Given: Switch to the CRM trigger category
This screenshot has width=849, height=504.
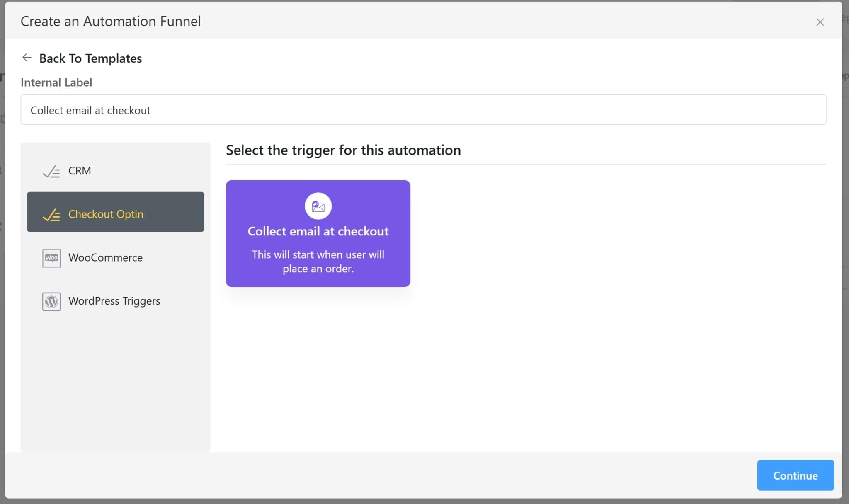Looking at the screenshot, I should tap(80, 171).
